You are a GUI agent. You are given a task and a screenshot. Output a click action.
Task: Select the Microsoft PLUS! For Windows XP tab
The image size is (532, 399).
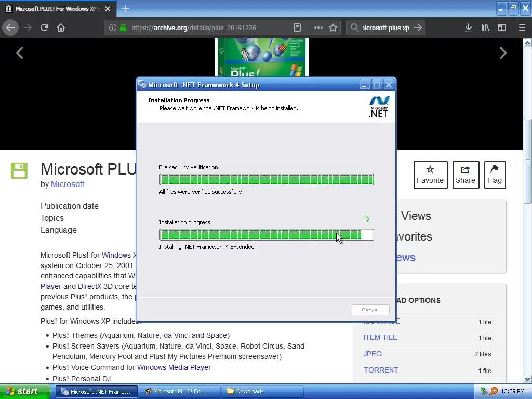point(58,9)
